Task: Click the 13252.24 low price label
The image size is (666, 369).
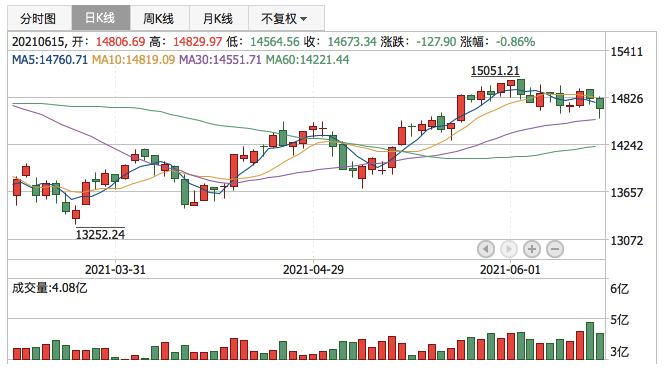Action: 100,234
